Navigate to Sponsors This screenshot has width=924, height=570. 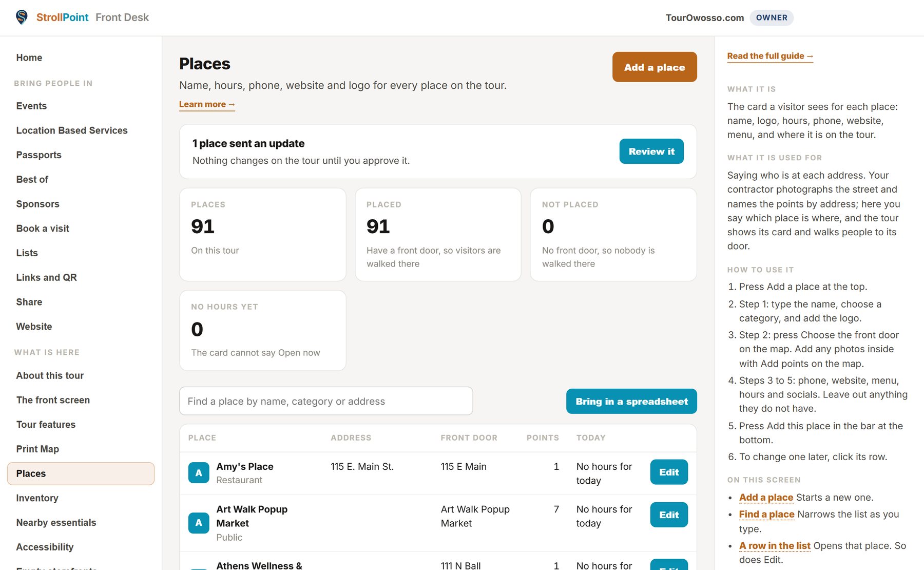38,204
